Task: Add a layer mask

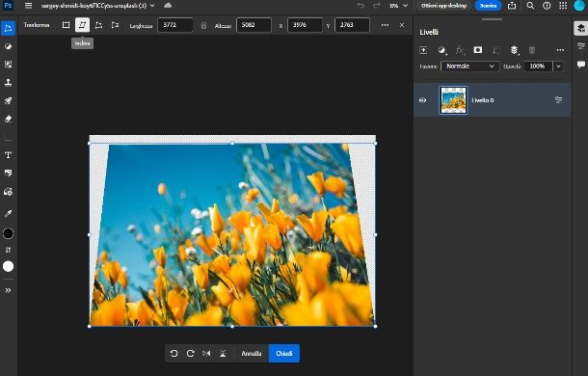Action: 478,50
